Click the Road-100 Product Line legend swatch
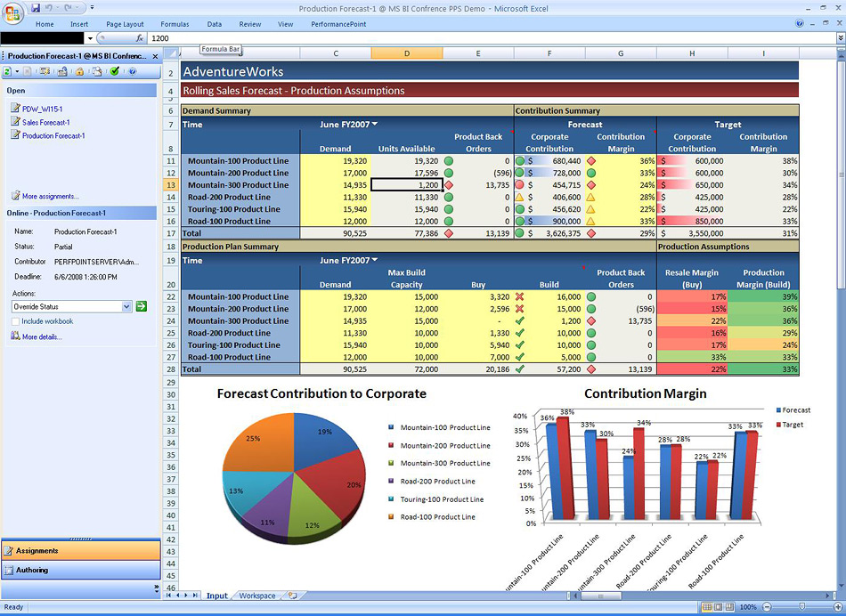The width and height of the screenshot is (846, 616). (391, 517)
